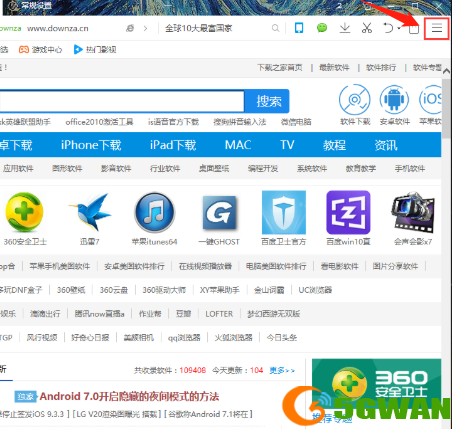The width and height of the screenshot is (452, 429).
Task: Open the 软件排行 link
Action: click(381, 68)
